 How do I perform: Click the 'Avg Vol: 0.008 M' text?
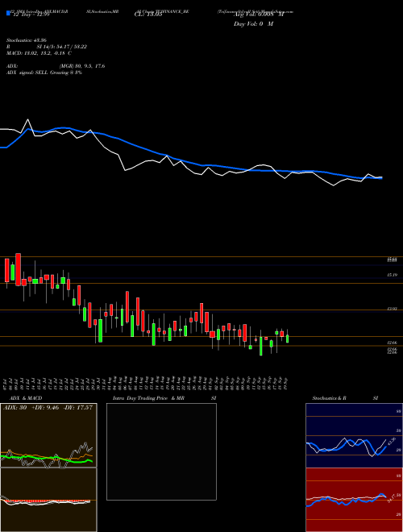point(258,15)
